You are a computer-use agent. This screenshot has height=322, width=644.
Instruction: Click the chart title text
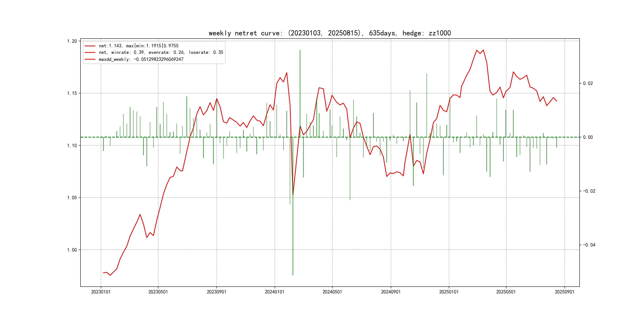coord(330,33)
